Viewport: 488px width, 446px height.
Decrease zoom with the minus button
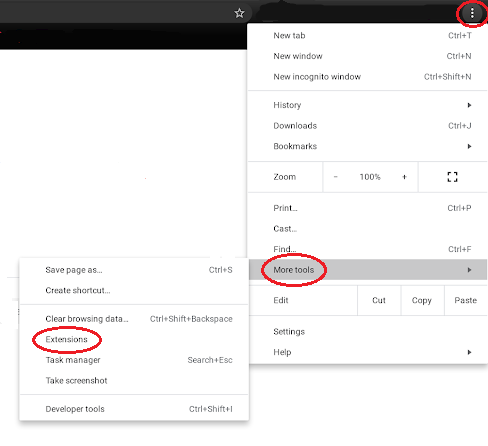[x=336, y=177]
